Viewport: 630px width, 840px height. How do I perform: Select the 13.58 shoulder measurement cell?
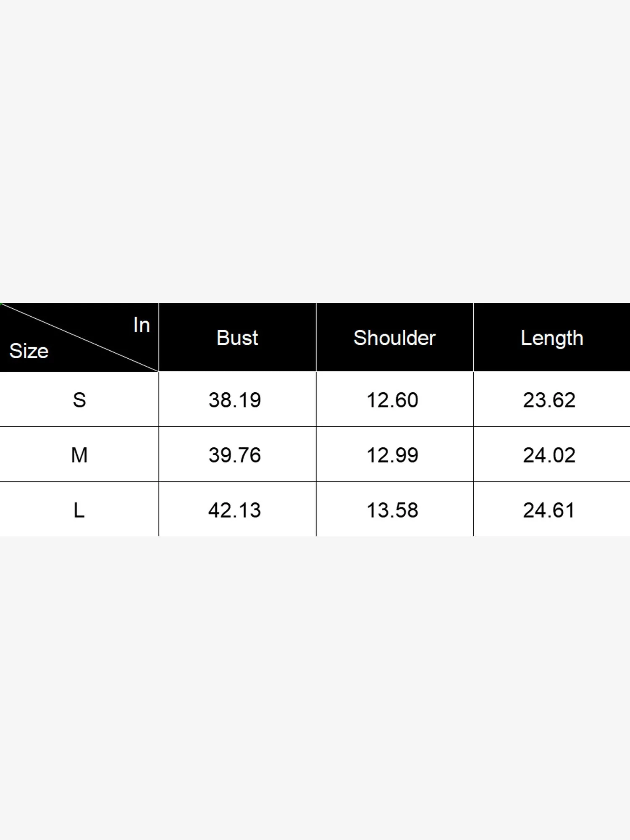392,510
